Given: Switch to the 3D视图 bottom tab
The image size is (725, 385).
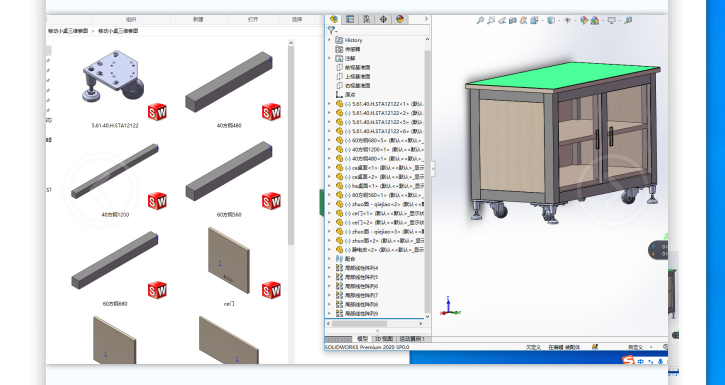Looking at the screenshot, I should 383,339.
